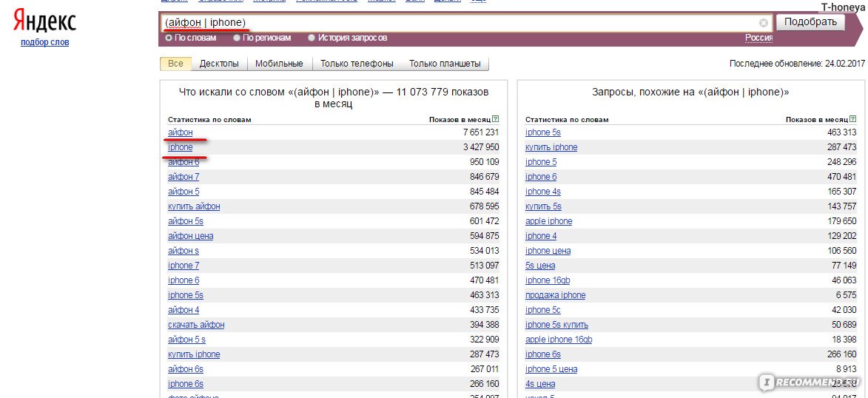Open the help icon beside left 'Показов в месяц'

tap(496, 119)
